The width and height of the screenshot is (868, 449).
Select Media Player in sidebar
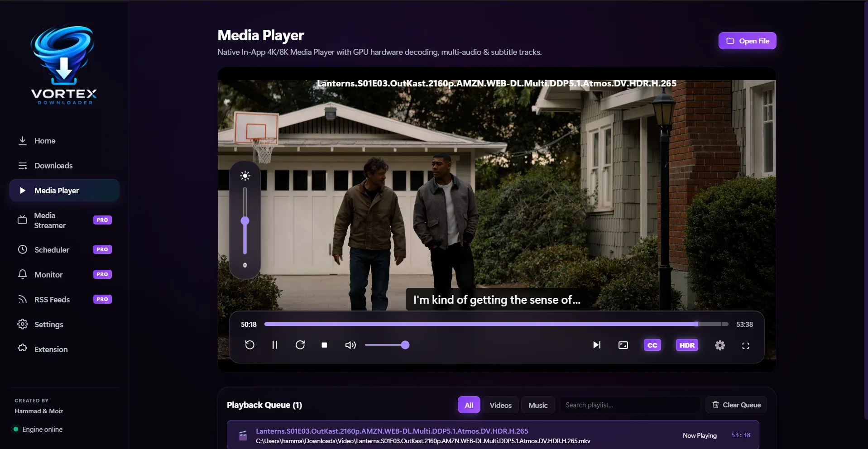coord(64,191)
